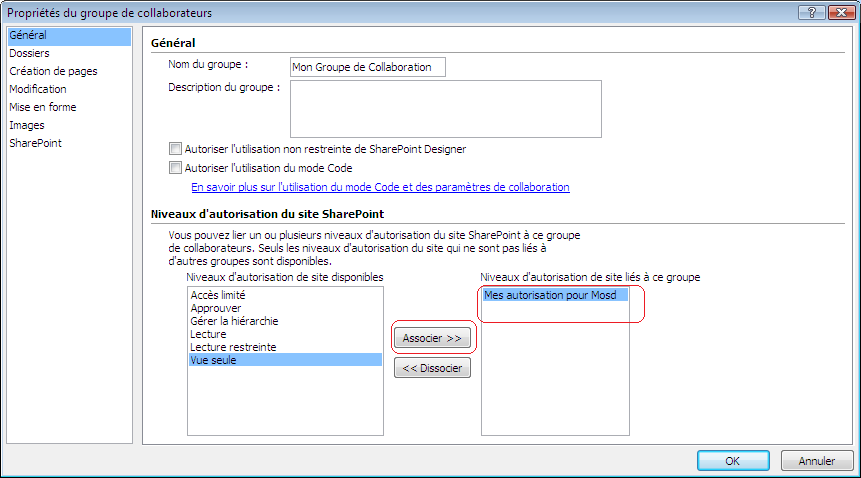Enable unrestricted SharePoint Designer usage checkbox
This screenshot has width=861, height=478.
[176, 149]
